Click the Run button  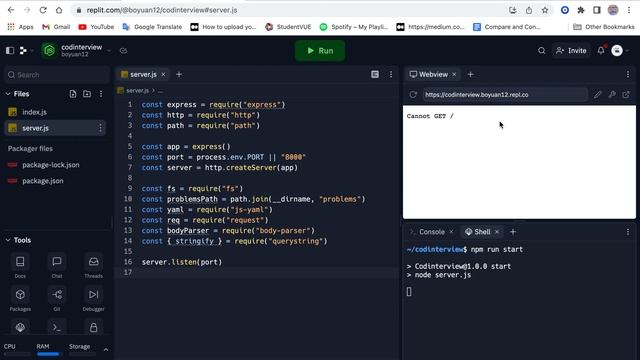320,51
